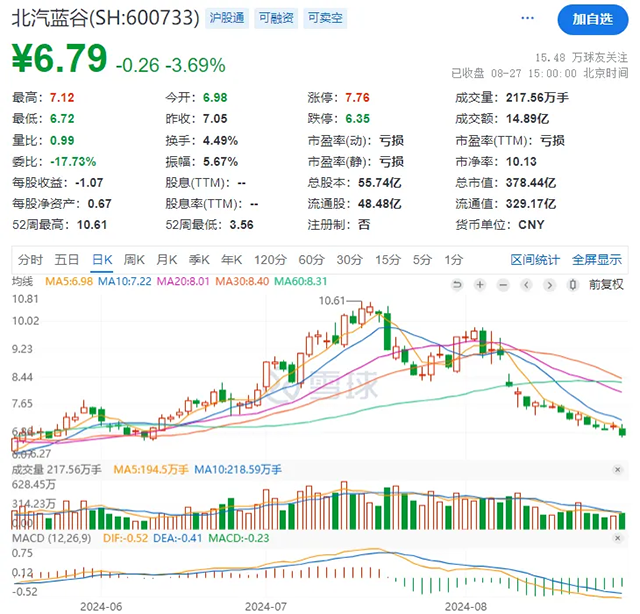This screenshot has height=614, width=640.
Task: Click the 总市值 378.44亿 value
Action: (531, 182)
